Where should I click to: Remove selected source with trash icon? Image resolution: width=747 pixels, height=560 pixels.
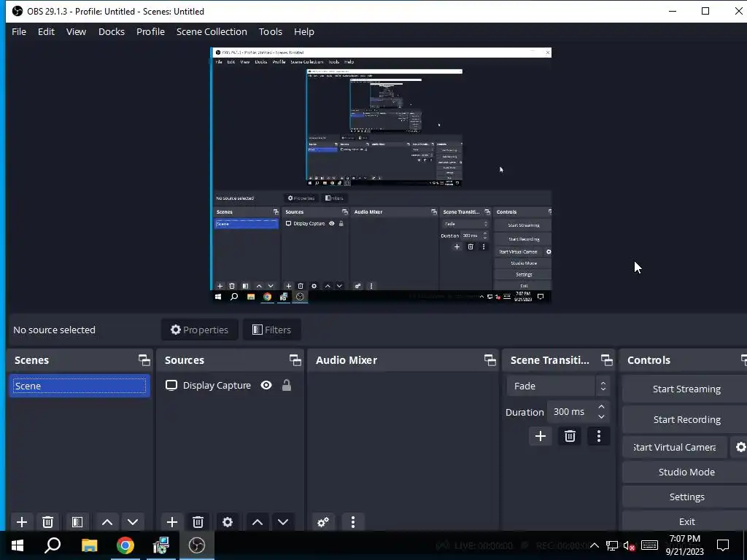coord(198,522)
